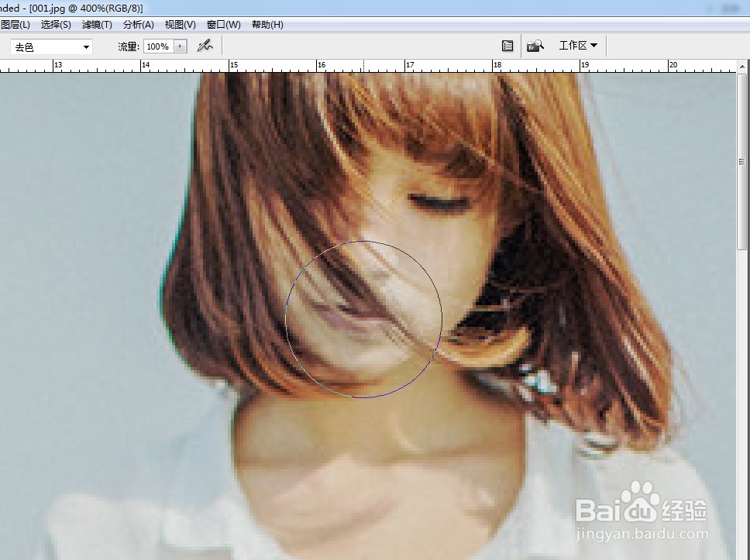This screenshot has height=560, width=750.
Task: Open the 工作区 workspace dropdown
Action: pos(578,46)
